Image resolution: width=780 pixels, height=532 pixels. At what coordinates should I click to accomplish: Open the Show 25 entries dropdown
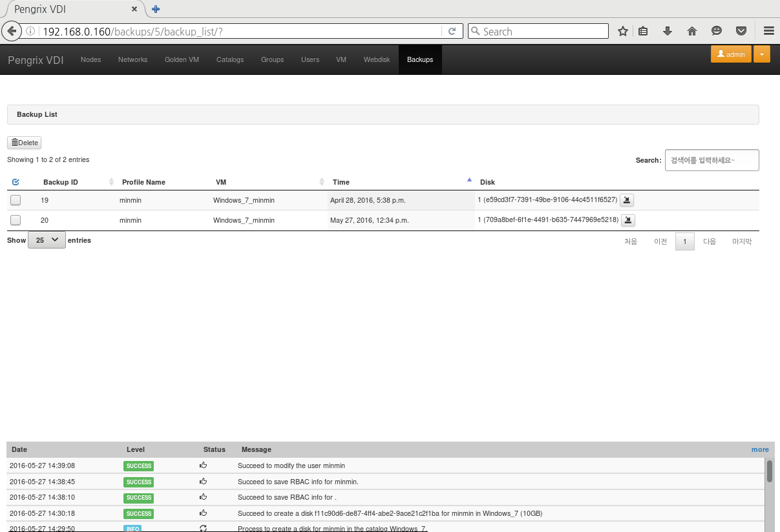[x=47, y=240]
